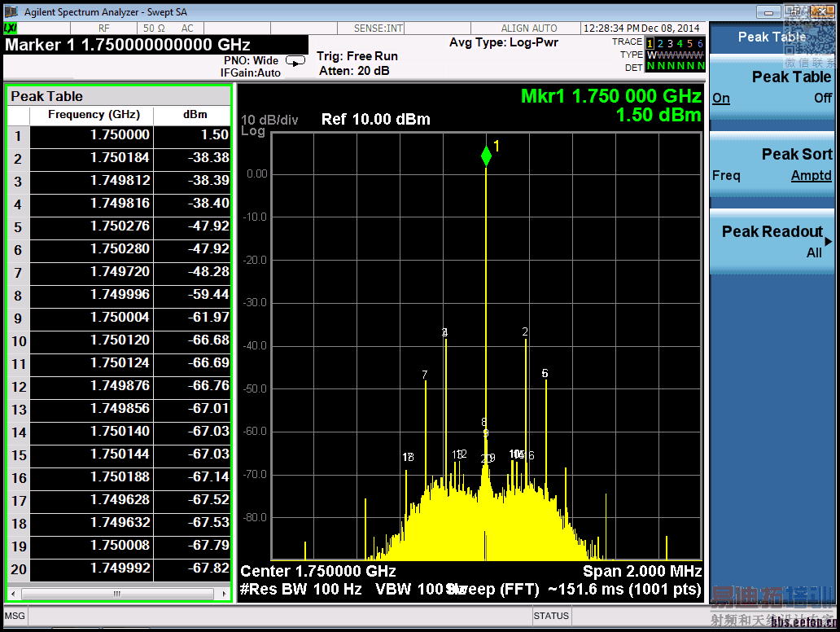Viewport: 840px width, 632px height.
Task: Set Peak Table to Off
Action: point(823,99)
